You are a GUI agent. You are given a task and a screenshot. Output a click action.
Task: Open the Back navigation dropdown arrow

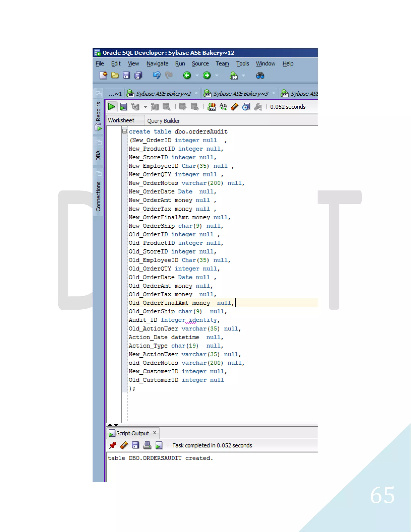[x=197, y=75]
